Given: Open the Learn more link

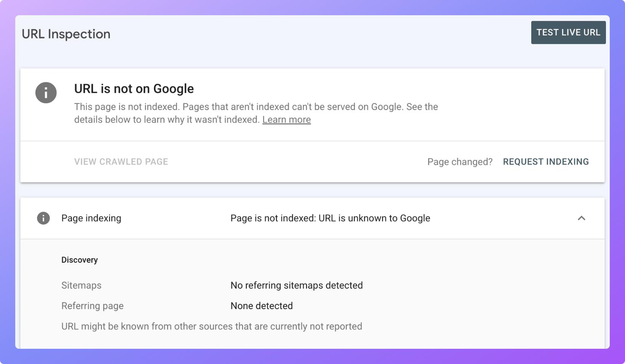Looking at the screenshot, I should (286, 120).
